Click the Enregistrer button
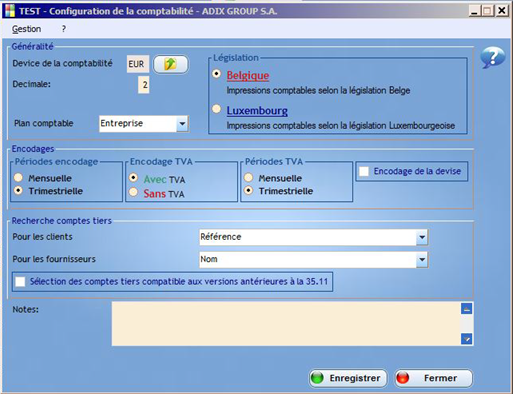Viewport: 513px width, 394px height. click(x=348, y=378)
